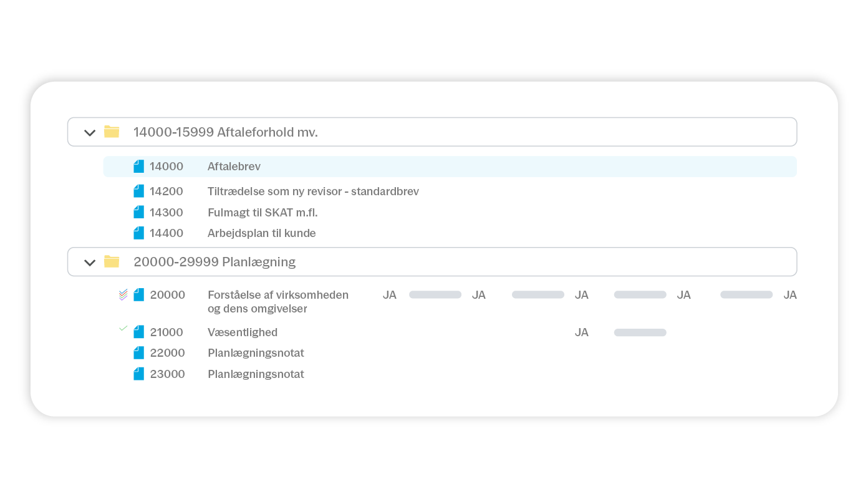Click the document icon for 21000 Væsentlighed
Screen dimensions: 868x489
tap(138, 332)
